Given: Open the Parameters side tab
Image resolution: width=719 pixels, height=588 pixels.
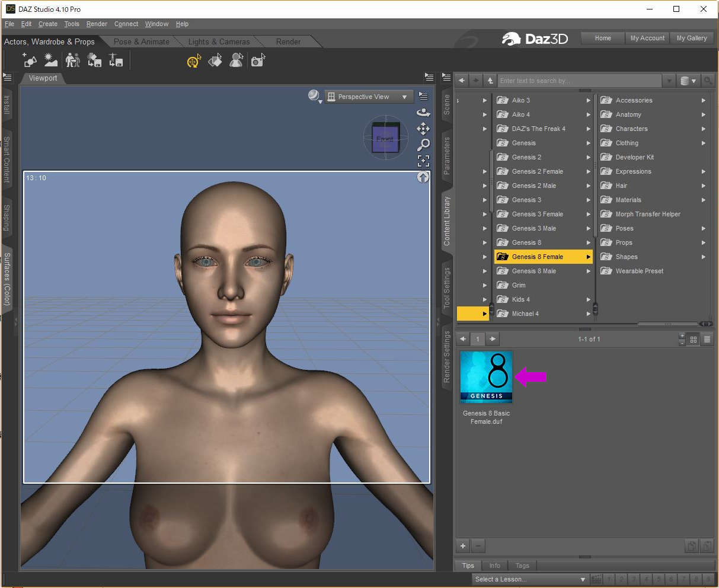Looking at the screenshot, I should pos(447,155).
